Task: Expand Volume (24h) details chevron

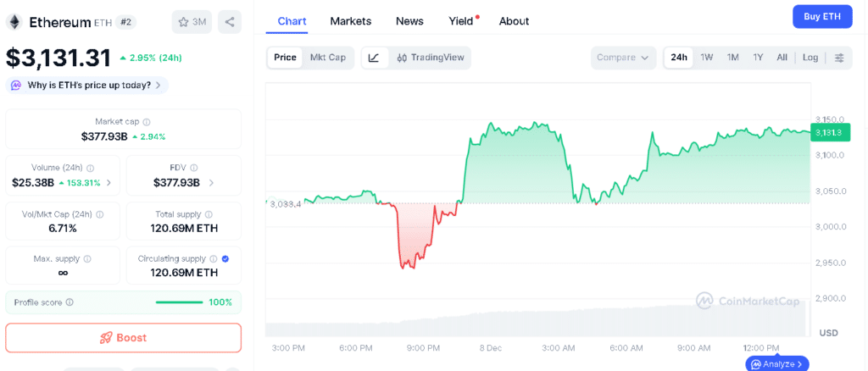Action: click(x=108, y=183)
